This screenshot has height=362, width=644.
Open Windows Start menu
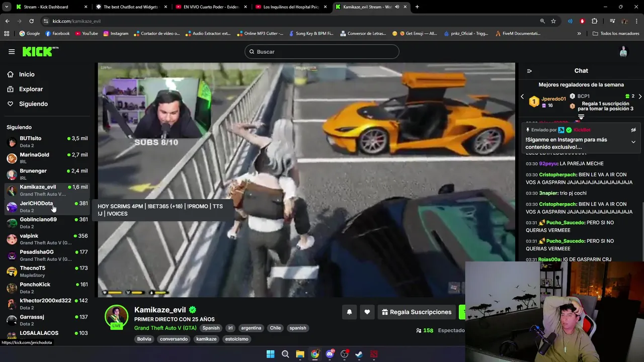(x=270, y=354)
